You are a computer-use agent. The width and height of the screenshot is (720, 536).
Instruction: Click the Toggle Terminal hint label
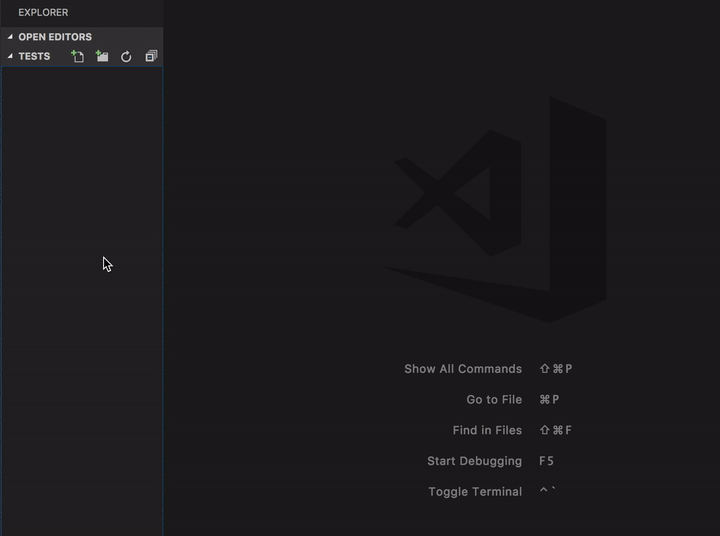[475, 492]
